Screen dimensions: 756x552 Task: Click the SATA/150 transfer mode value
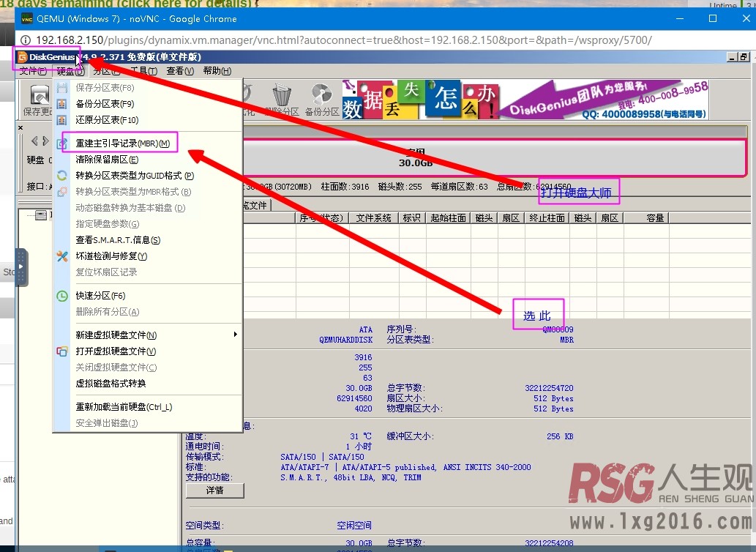(x=322, y=457)
